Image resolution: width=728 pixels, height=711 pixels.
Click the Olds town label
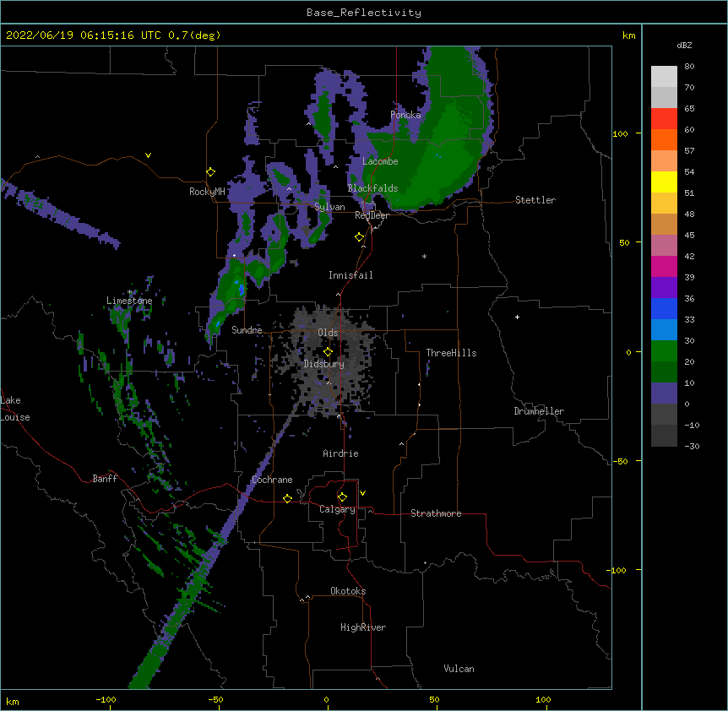[328, 333]
